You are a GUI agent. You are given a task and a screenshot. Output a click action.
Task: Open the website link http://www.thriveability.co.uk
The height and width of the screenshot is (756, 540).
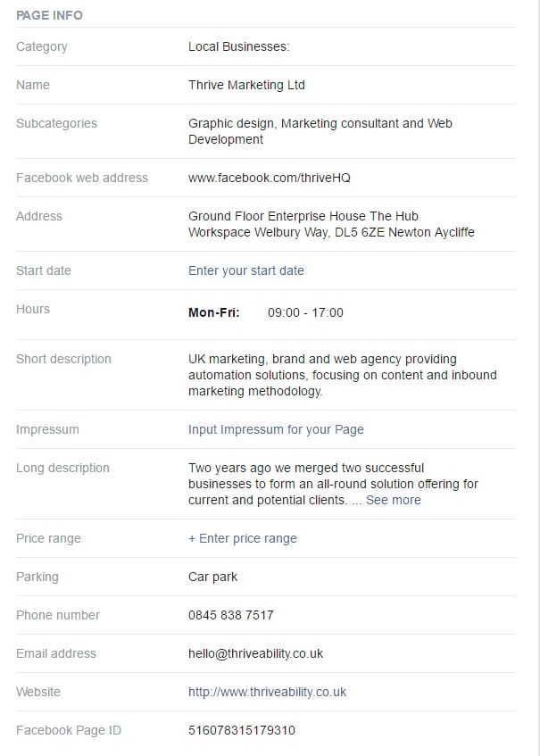tap(267, 693)
